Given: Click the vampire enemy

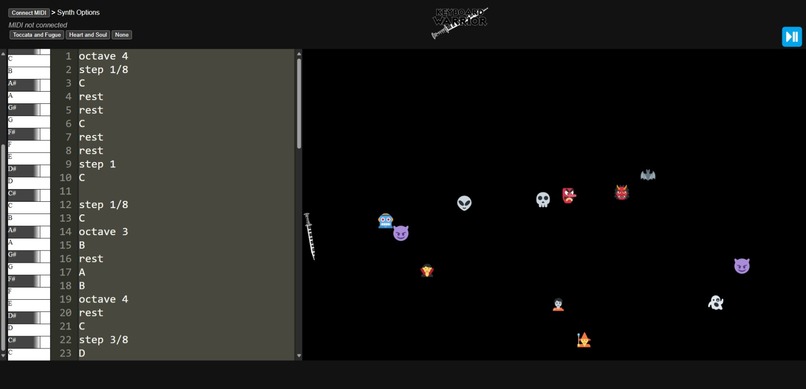Looking at the screenshot, I should coord(427,271).
